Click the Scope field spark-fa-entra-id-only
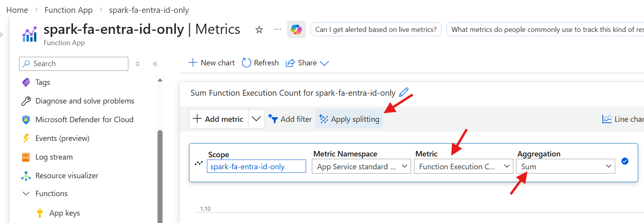644x223 pixels. point(256,167)
